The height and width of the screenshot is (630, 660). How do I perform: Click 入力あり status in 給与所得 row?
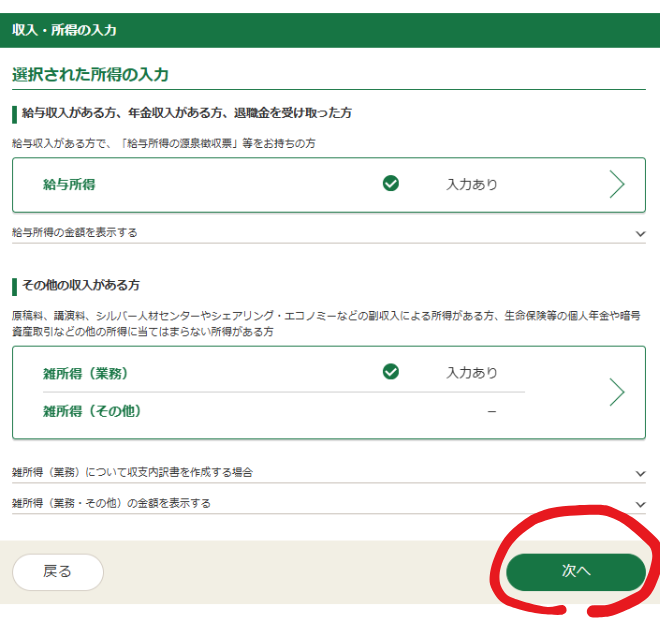471,185
